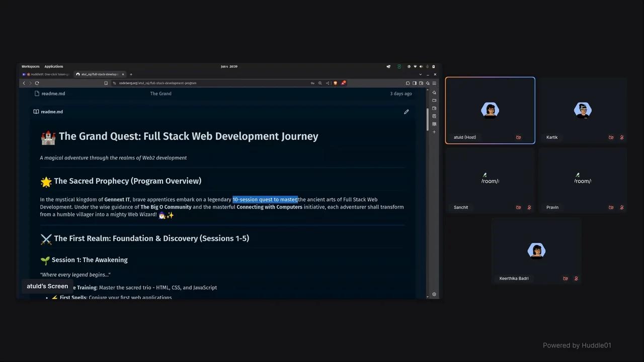The height and width of the screenshot is (362, 644).
Task: Open the all-tabs overview chevron
Action: pyautogui.click(x=421, y=74)
